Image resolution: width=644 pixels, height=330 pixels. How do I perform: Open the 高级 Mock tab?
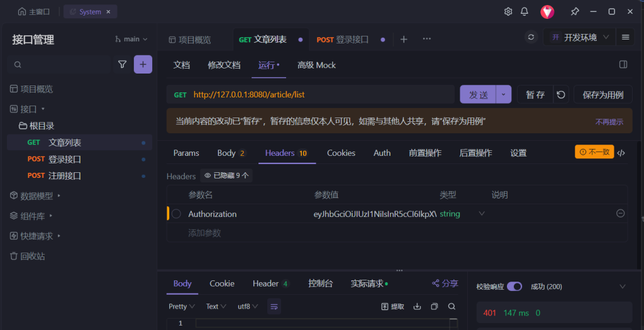pos(316,65)
